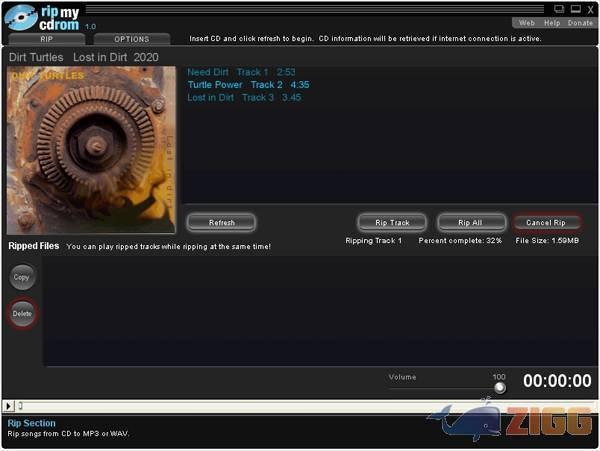Click the minimize window icon

(559, 9)
